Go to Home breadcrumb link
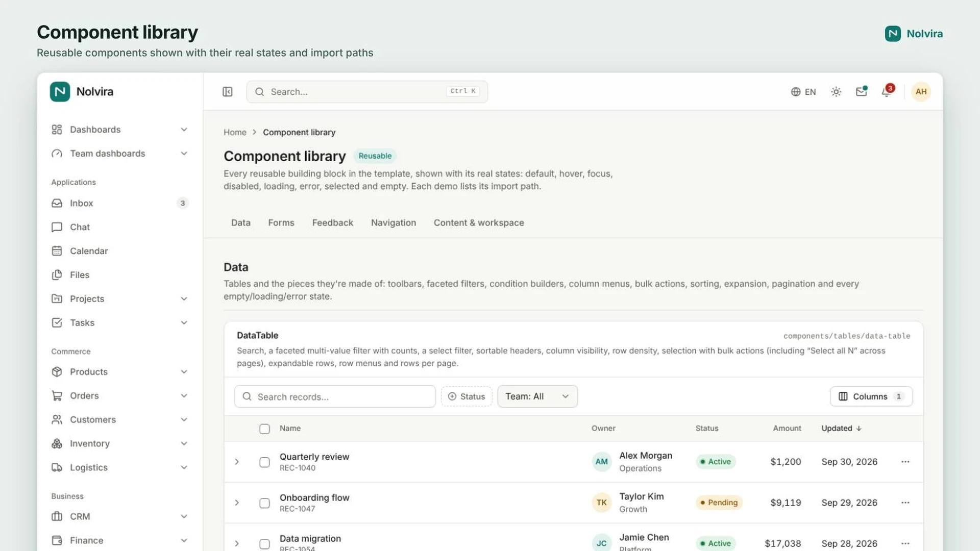Screen dimensions: 980x551 pos(235,132)
